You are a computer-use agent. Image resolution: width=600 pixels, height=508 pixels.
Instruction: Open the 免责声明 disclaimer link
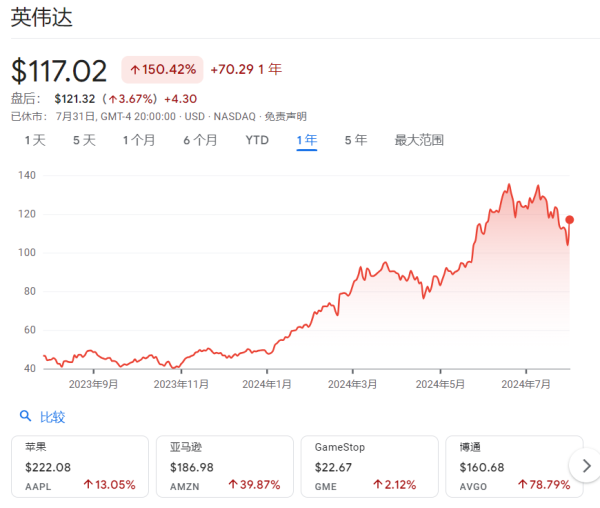285,116
